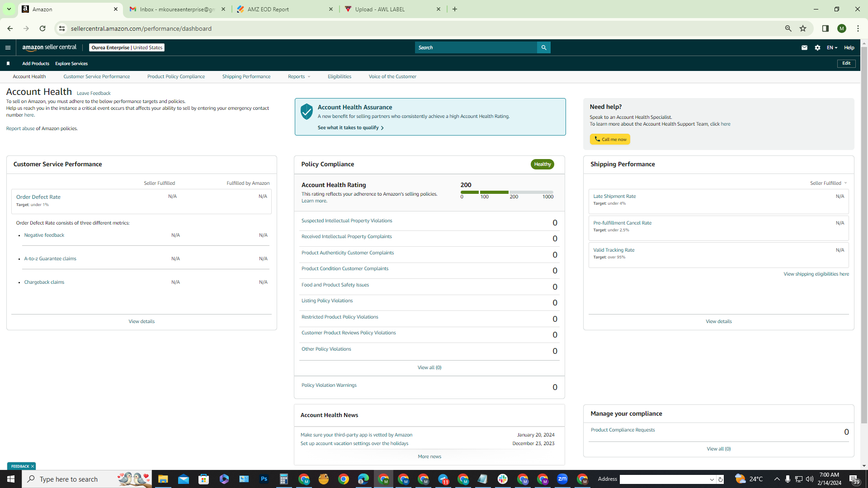Viewport: 868px width, 488px height.
Task: Bookmark this page with the star icon
Action: (803, 28)
